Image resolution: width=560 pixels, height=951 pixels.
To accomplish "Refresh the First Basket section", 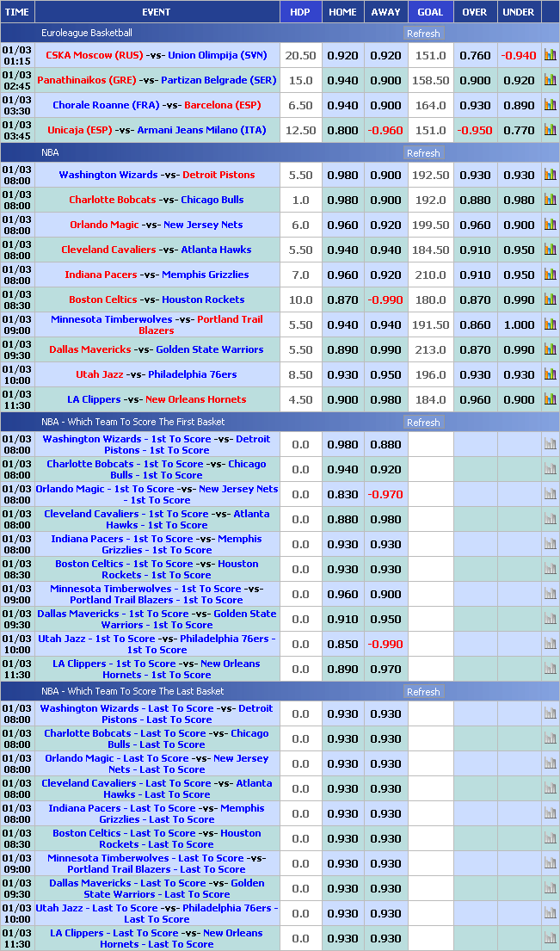I will (x=422, y=423).
